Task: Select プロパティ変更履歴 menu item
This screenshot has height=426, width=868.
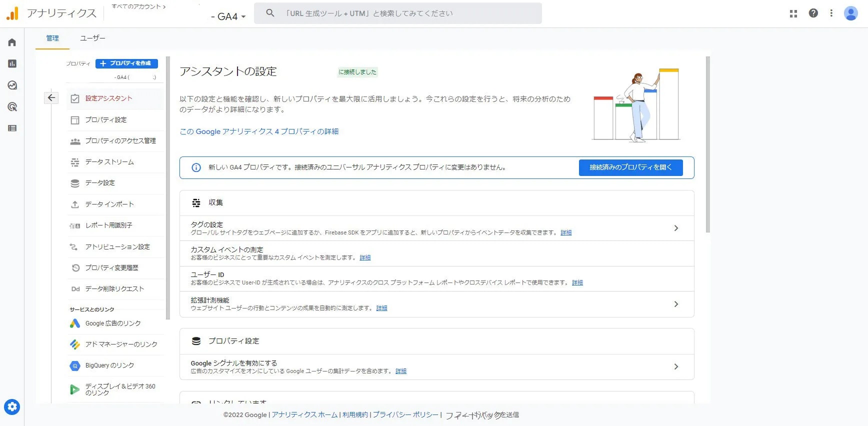Action: 111,268
